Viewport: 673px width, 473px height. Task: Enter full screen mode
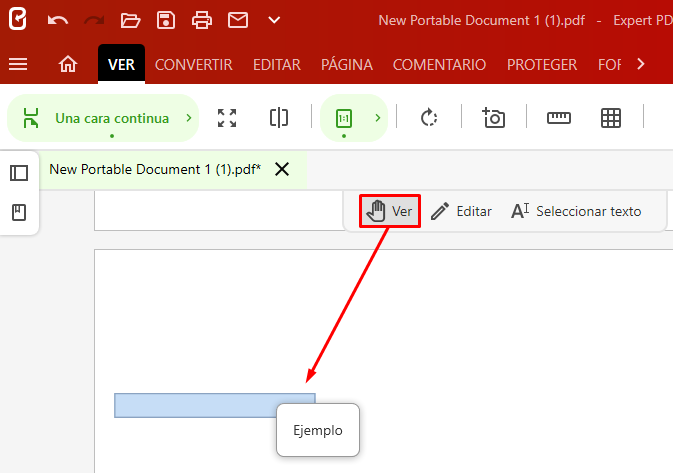click(227, 118)
